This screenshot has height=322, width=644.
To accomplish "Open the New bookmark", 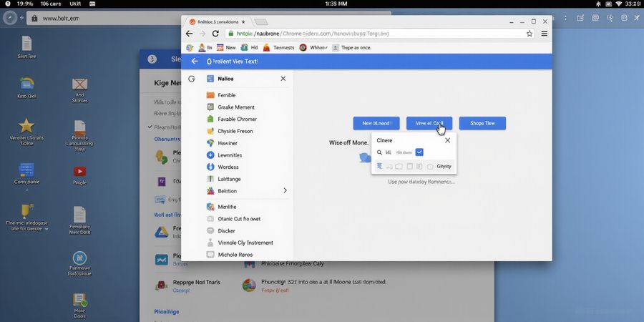I will [x=226, y=48].
